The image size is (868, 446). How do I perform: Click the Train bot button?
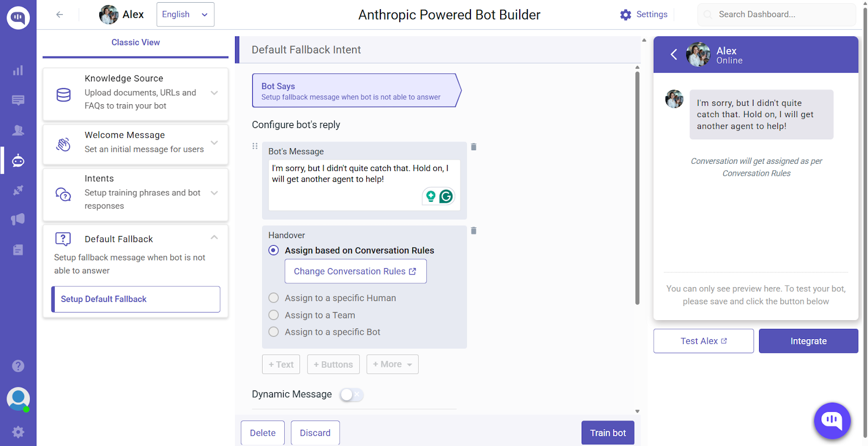[x=608, y=433]
